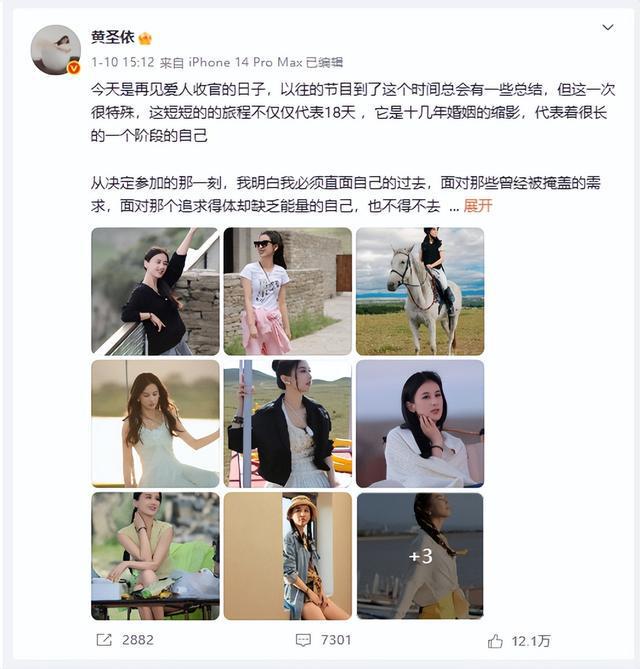Open the iPhone 14 Pro Max source link

tap(245, 63)
